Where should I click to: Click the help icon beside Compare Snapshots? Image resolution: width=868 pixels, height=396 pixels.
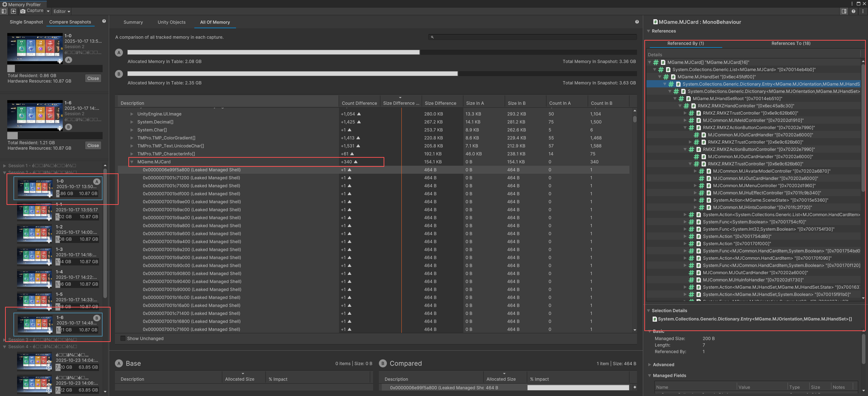pyautogui.click(x=104, y=21)
